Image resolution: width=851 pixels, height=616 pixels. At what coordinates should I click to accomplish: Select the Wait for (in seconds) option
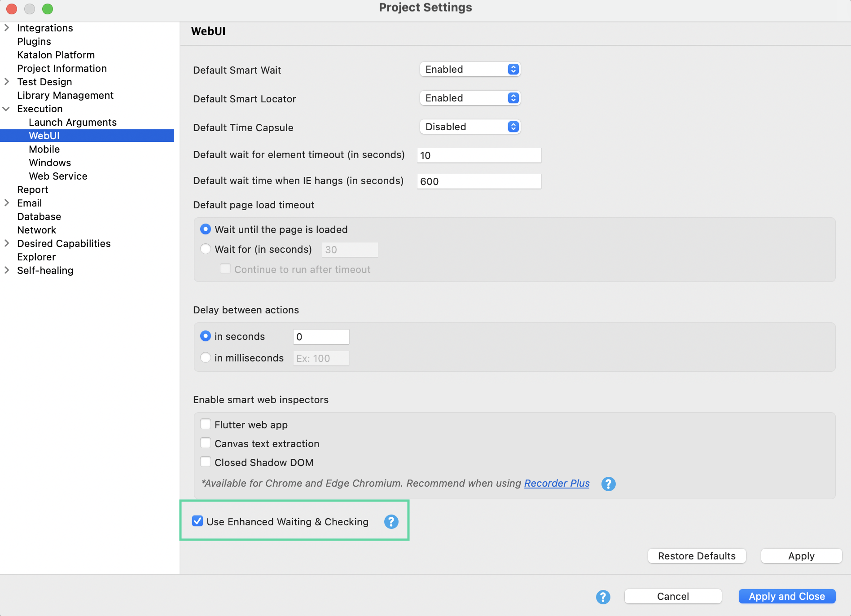(x=205, y=249)
